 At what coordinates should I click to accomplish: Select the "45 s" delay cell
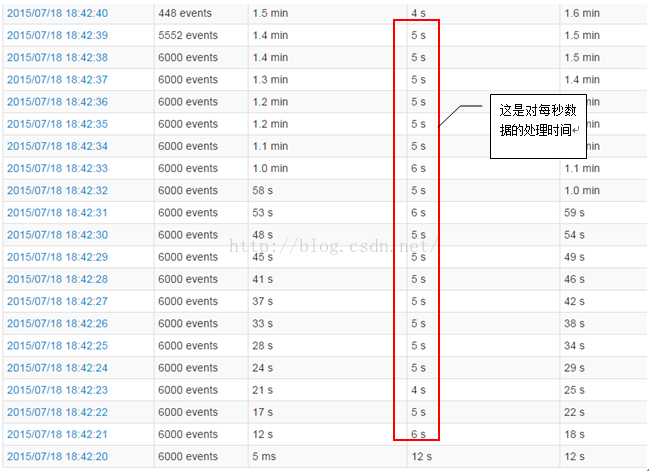(x=263, y=257)
